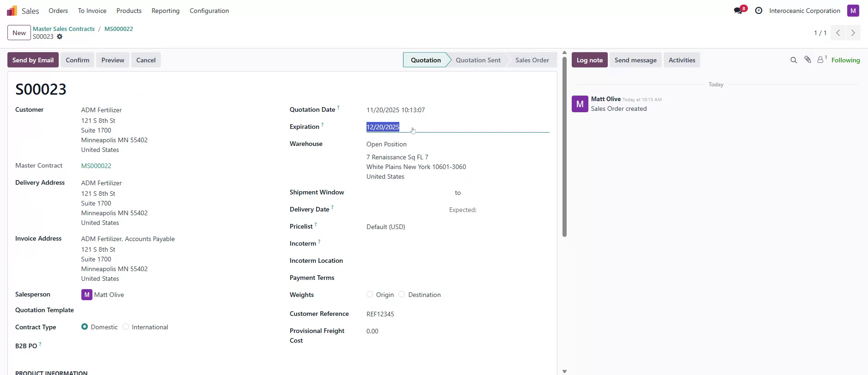Go to the previous record arrow
The width and height of the screenshot is (868, 375).
pos(838,33)
